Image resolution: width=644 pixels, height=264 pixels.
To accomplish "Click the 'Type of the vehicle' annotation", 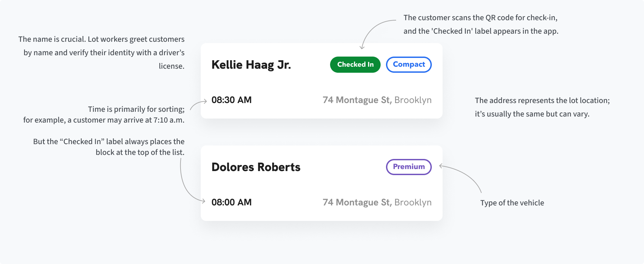I will tap(512, 203).
